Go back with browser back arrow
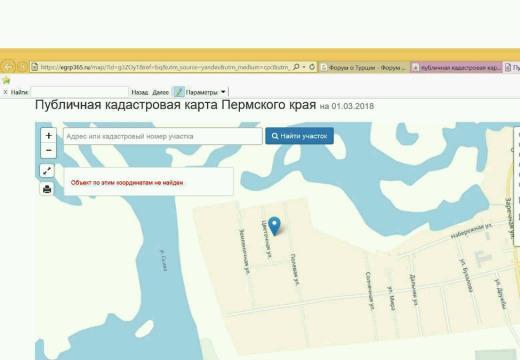 point(8,67)
